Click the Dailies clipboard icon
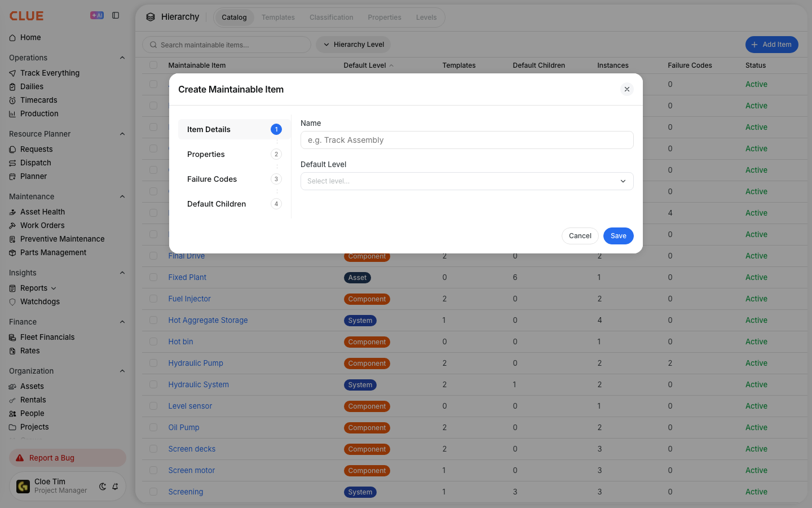 click(x=12, y=87)
